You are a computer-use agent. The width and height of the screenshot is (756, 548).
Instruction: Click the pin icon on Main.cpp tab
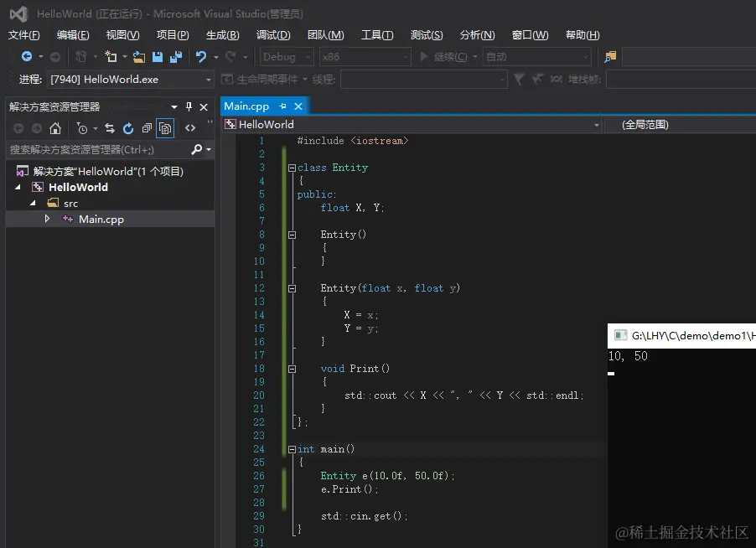click(282, 106)
